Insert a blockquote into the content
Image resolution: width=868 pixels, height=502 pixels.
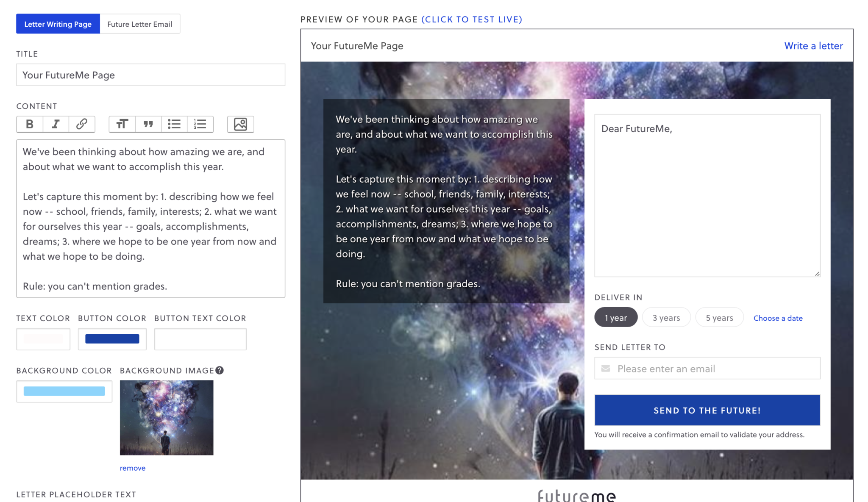148,124
